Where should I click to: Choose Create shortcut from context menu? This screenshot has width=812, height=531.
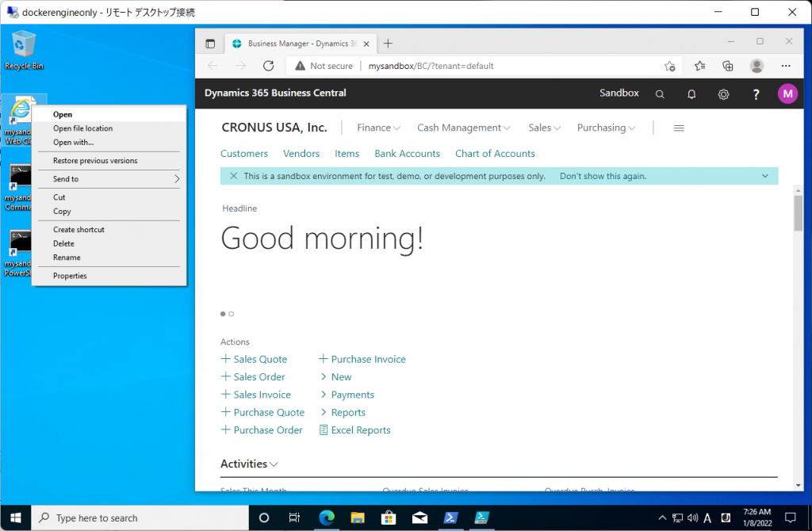tap(109, 230)
